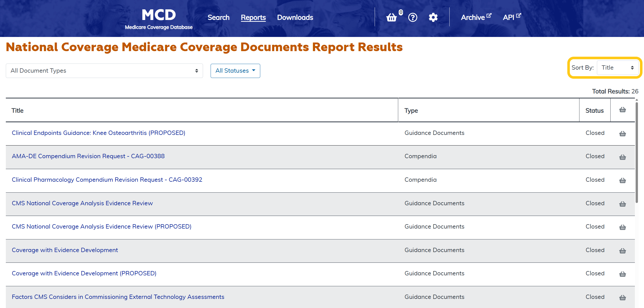Open the Sort By Title selector
644x308 pixels.
tap(617, 68)
